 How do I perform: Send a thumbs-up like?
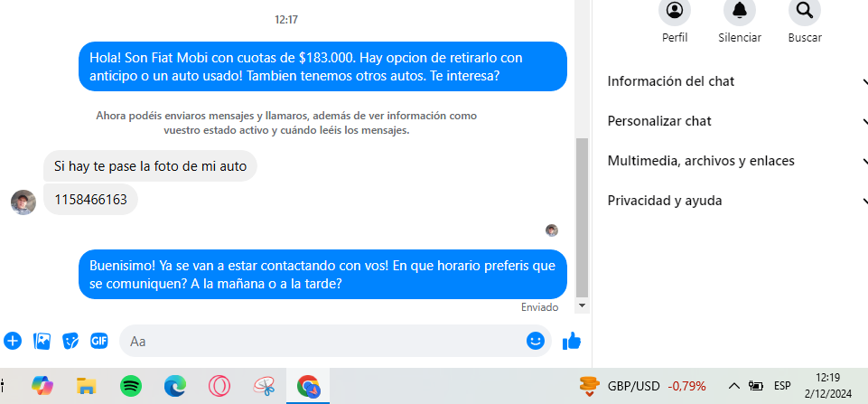[571, 341]
